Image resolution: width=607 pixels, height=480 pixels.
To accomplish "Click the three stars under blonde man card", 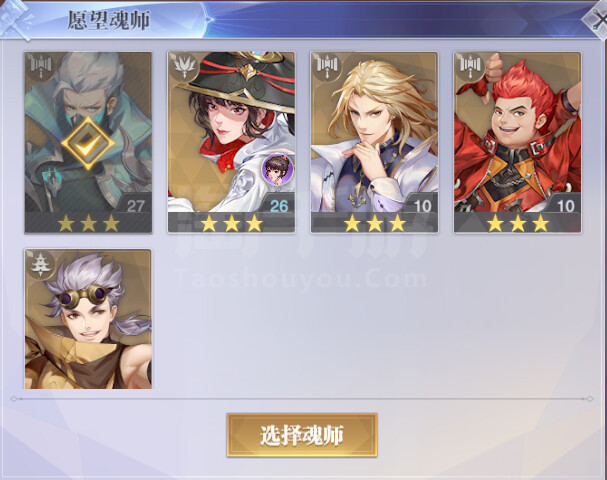I will coord(374,223).
